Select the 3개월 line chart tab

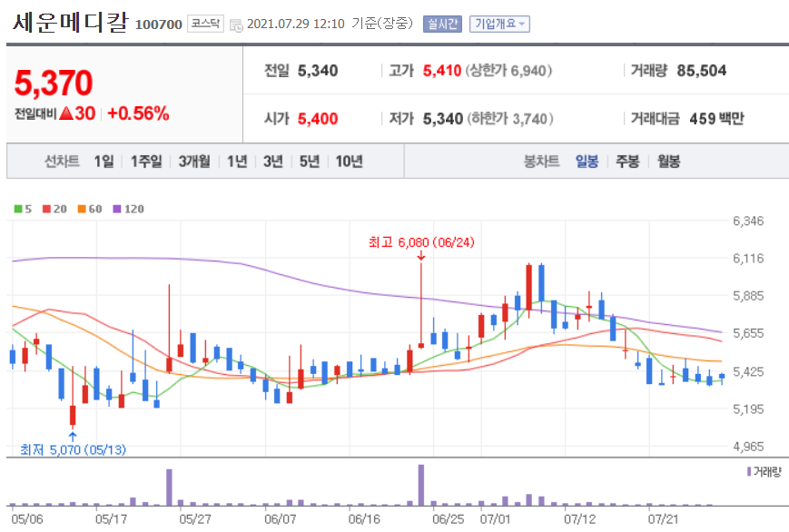[194, 162]
